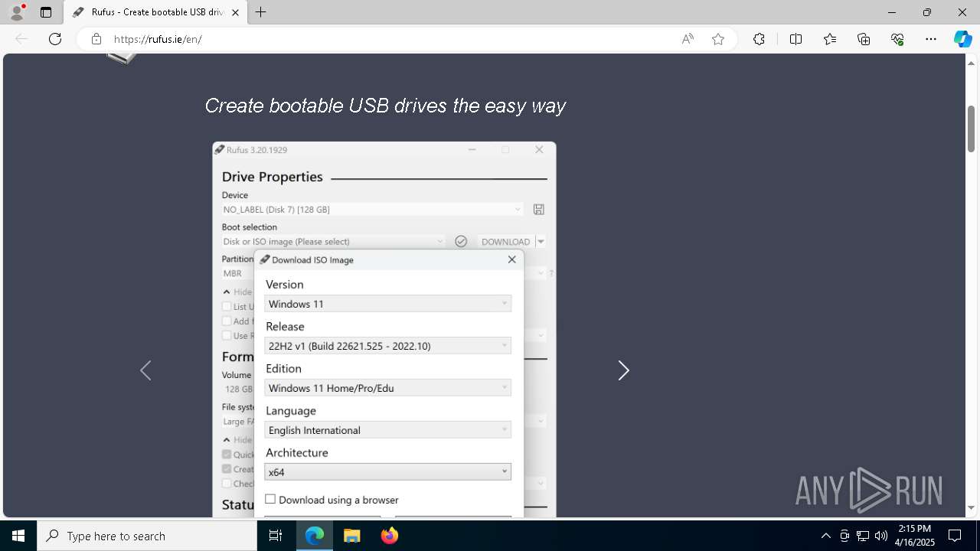Viewport: 980px width, 551px height.
Task: View site information padlock icon
Action: [96, 39]
